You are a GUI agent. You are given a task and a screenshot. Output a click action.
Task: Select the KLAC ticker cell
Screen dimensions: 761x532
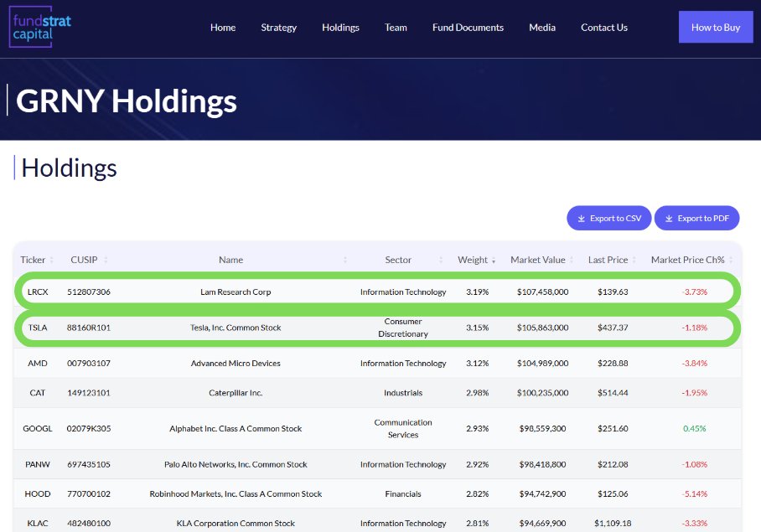pos(38,524)
